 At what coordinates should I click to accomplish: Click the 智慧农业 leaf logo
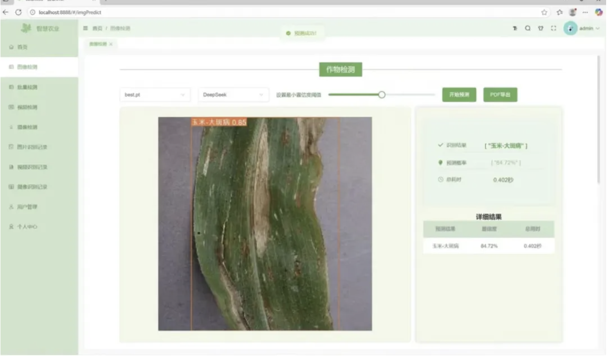tap(26, 28)
